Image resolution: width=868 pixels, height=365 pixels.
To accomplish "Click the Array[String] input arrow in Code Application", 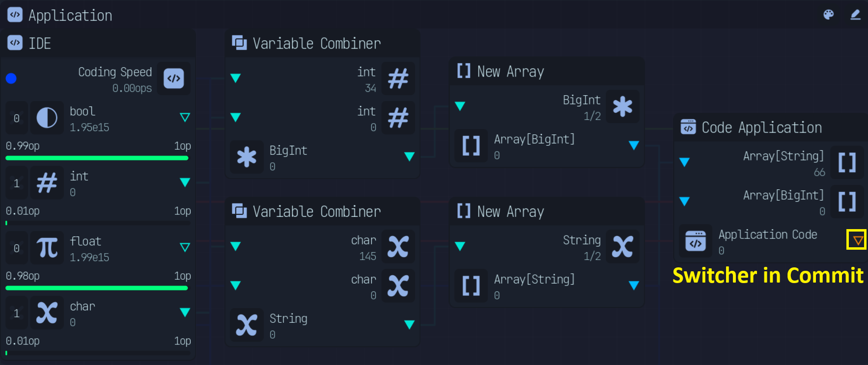I will pos(684,162).
